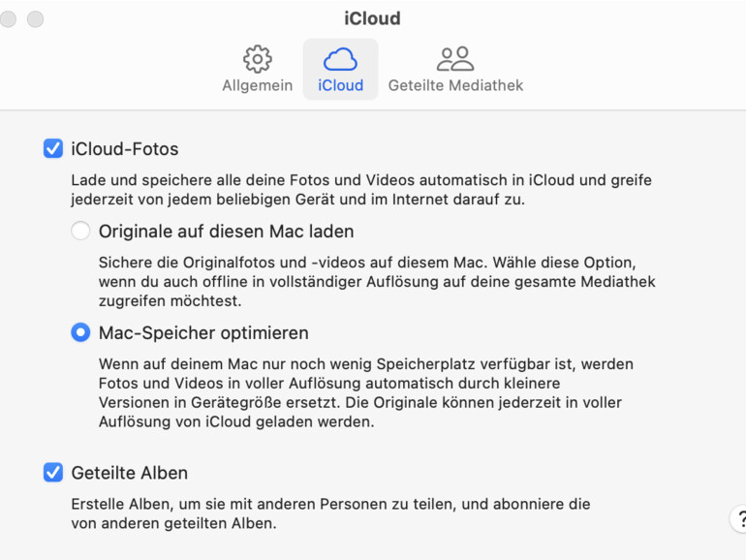Click the Geteilte Alben description text
This screenshot has width=746, height=560.
[329, 513]
